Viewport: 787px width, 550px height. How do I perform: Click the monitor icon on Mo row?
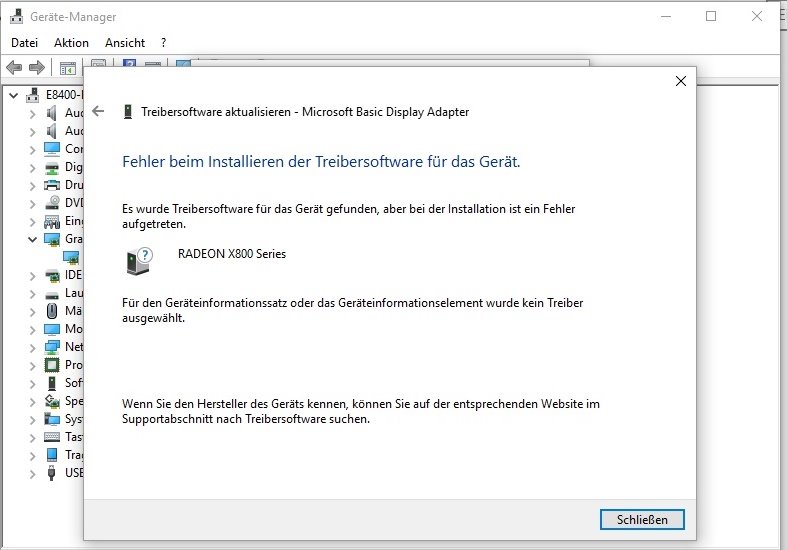pyautogui.click(x=52, y=330)
